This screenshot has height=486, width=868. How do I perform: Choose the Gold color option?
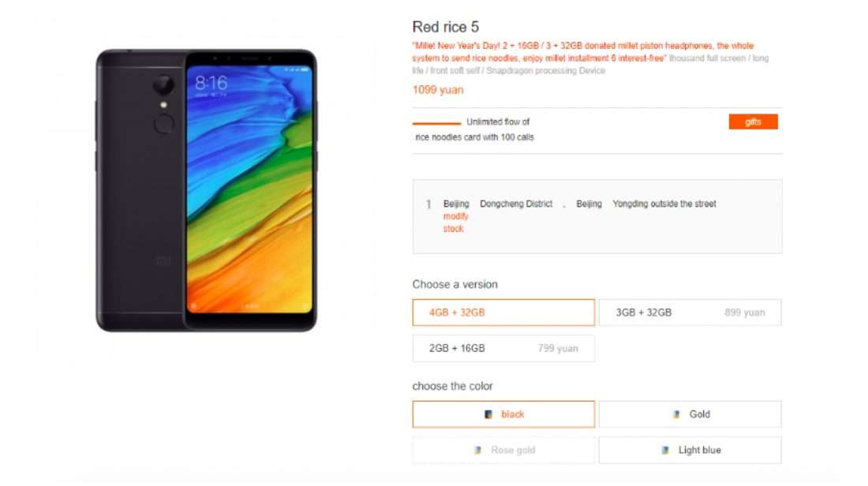[x=690, y=414]
